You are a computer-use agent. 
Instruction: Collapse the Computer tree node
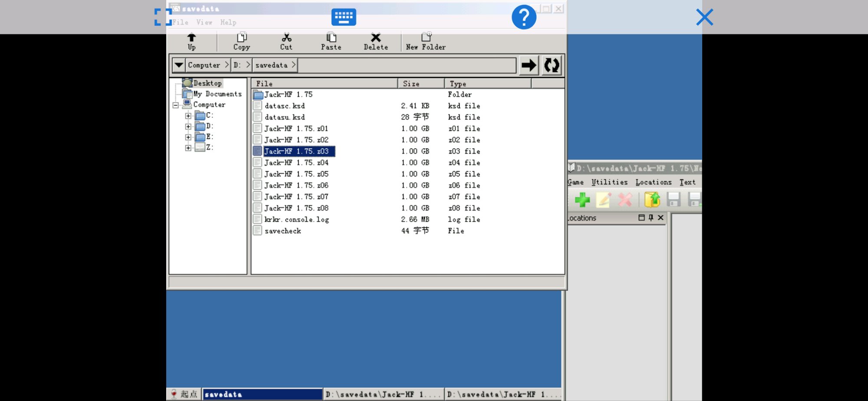175,105
